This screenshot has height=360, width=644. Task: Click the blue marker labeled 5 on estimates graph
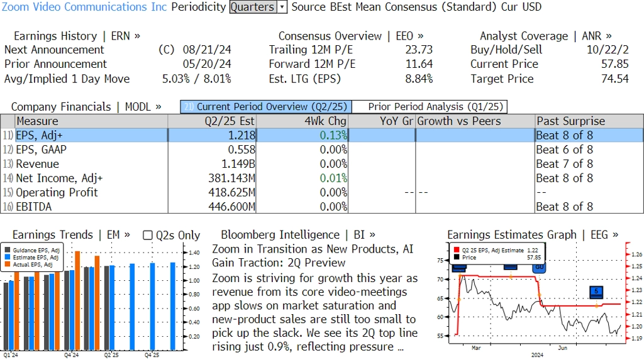click(x=596, y=292)
